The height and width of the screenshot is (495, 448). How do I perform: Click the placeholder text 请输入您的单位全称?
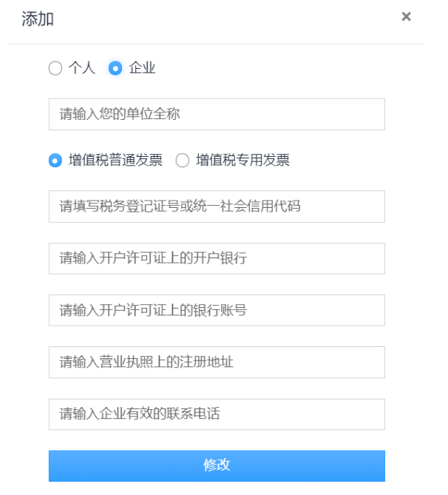(120, 115)
